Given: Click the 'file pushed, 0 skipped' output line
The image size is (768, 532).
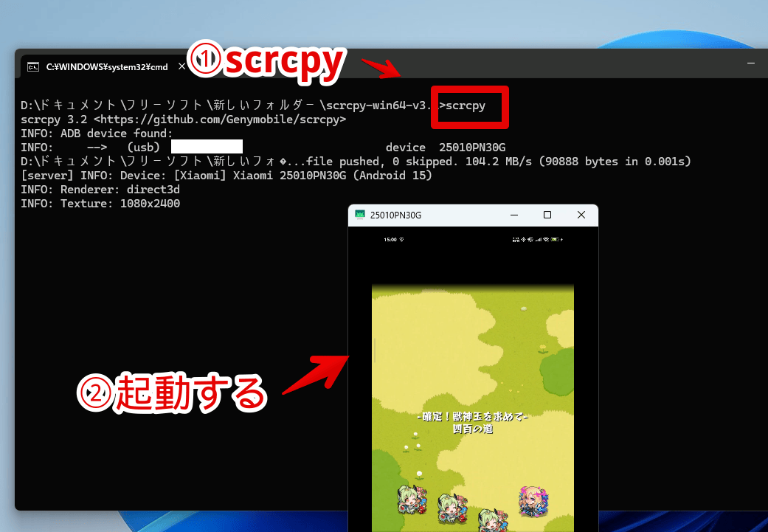Looking at the screenshot, I should 356,162.
